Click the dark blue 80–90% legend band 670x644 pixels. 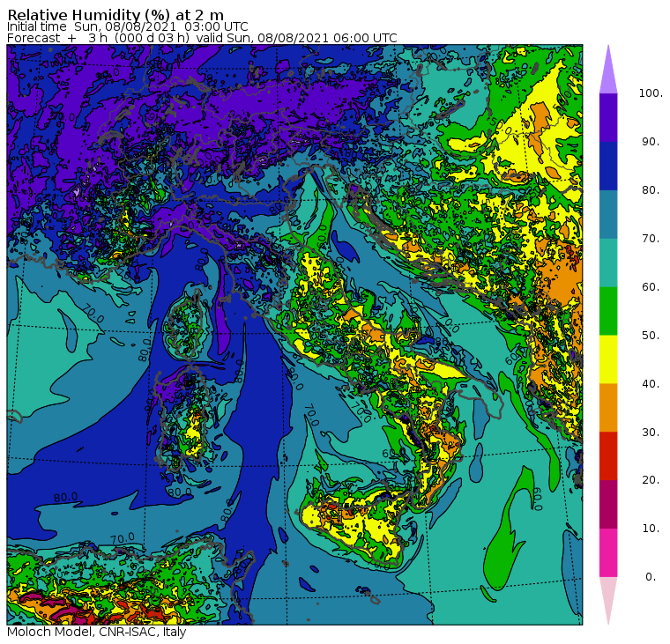coord(608,166)
